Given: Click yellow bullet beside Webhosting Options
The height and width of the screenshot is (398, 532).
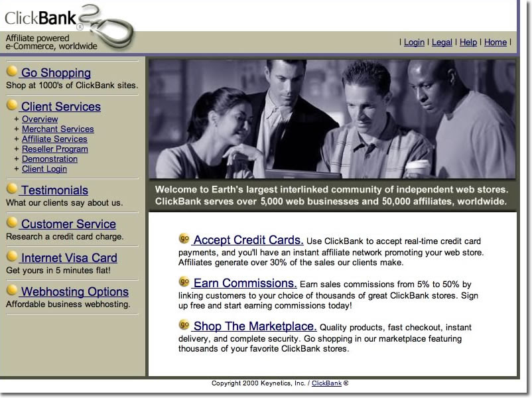Looking at the screenshot, I should point(12,290).
